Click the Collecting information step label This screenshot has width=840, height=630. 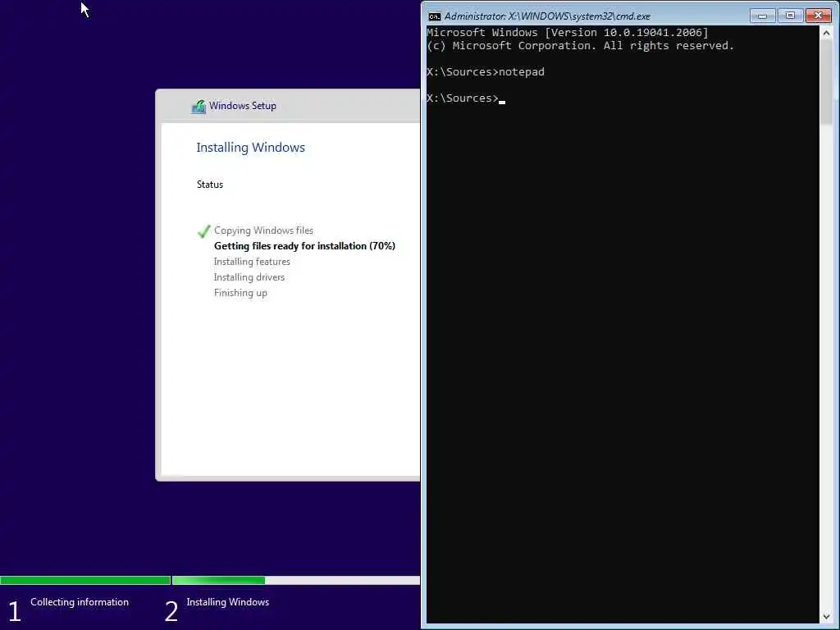80,601
